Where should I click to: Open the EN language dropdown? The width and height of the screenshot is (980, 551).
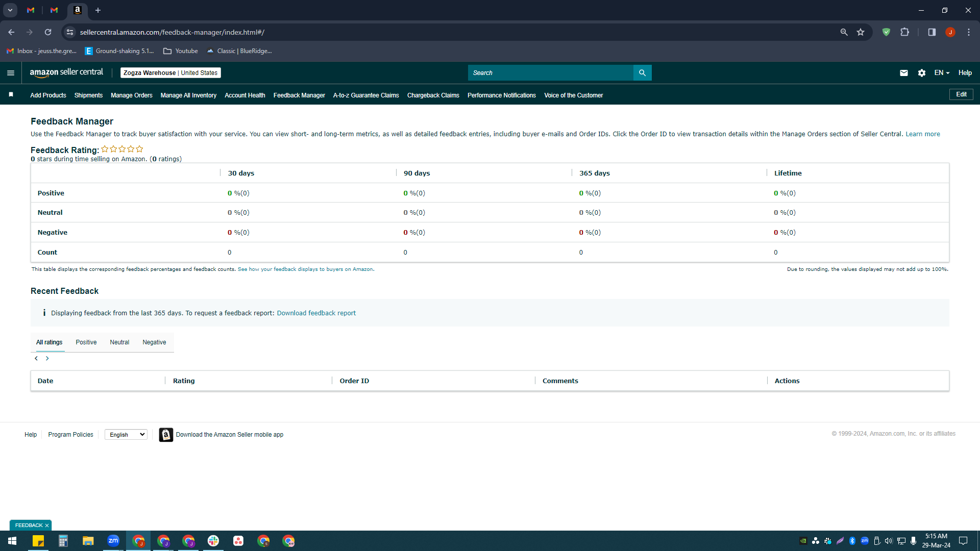[942, 73]
